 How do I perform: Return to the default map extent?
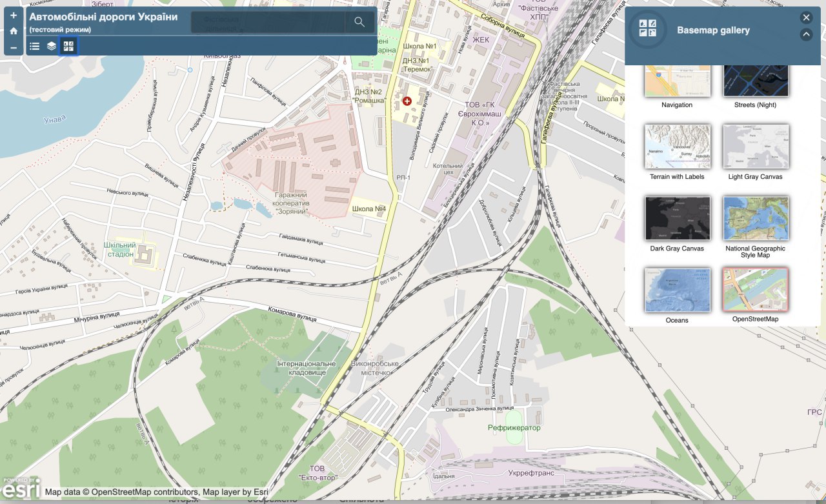click(14, 31)
